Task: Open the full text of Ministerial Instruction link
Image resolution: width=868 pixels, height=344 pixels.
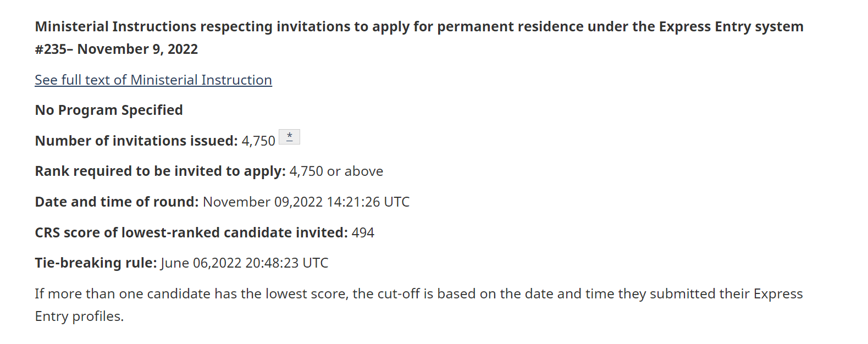Action: pyautogui.click(x=153, y=80)
